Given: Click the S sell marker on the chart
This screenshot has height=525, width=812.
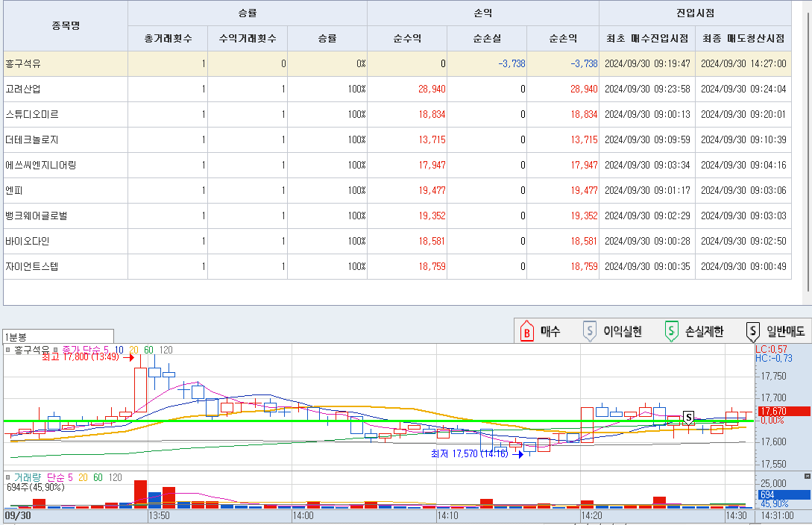Looking at the screenshot, I should pyautogui.click(x=688, y=418).
